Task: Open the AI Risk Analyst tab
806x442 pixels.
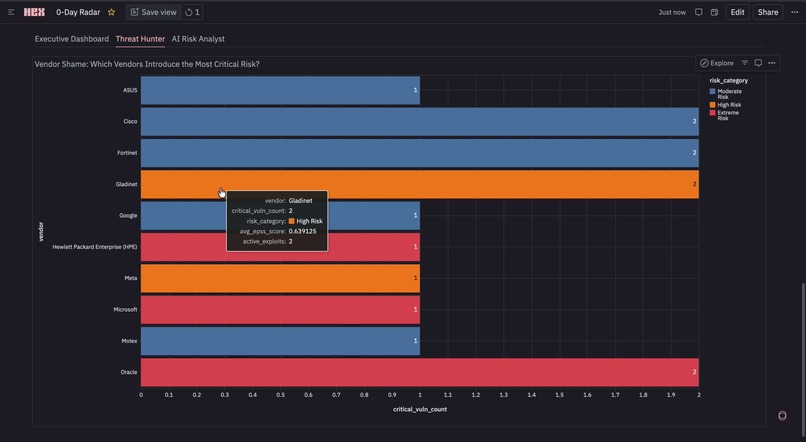Action: click(198, 39)
